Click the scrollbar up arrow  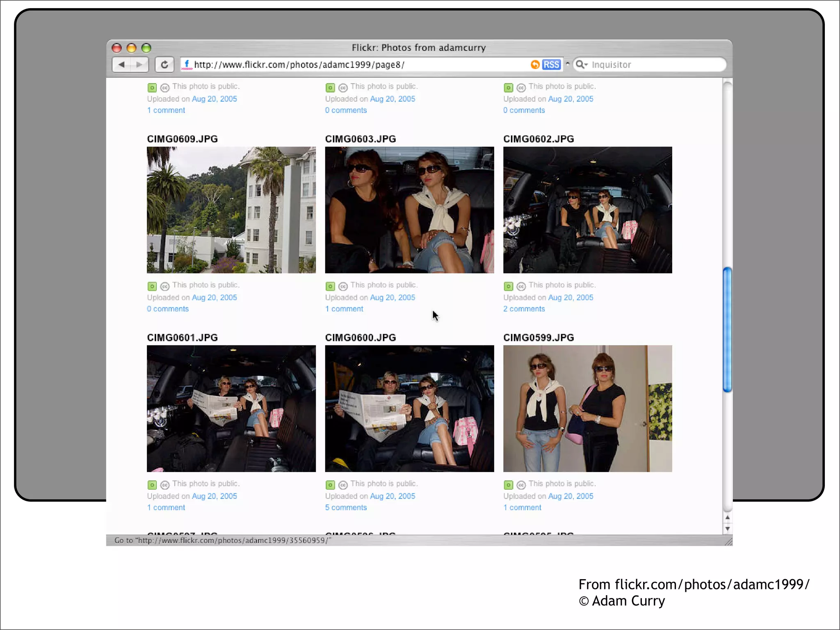click(x=728, y=518)
